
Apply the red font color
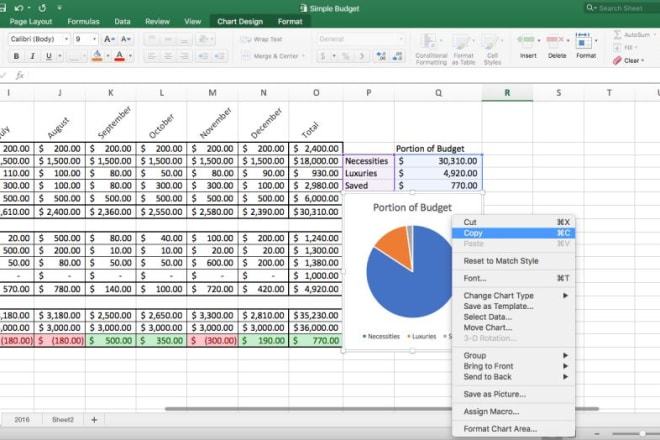coord(120,56)
